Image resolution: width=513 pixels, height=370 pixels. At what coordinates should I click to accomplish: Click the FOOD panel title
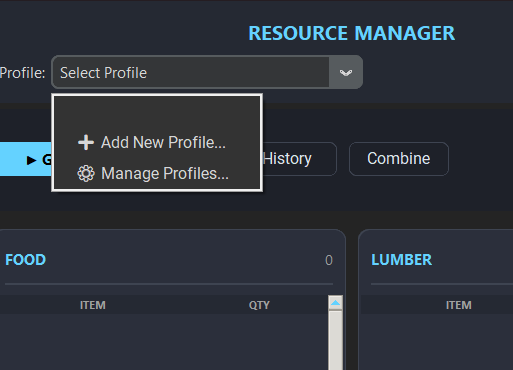pos(25,260)
